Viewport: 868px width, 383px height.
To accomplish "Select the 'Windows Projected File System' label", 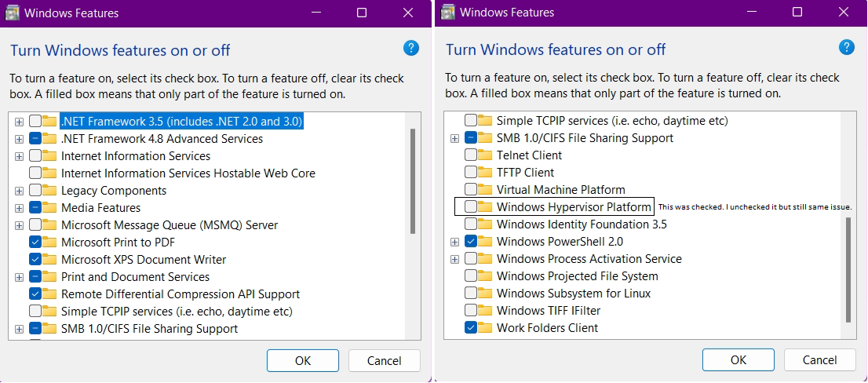I will point(578,275).
